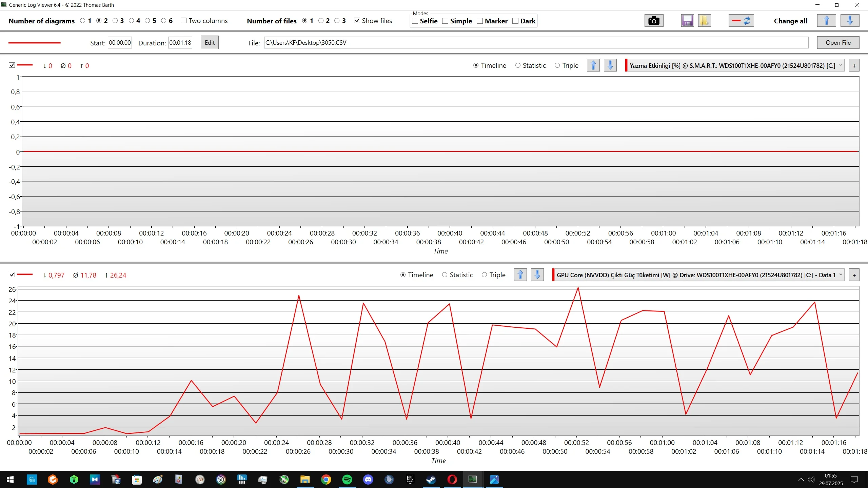Click Change all up arrow

pos(826,21)
